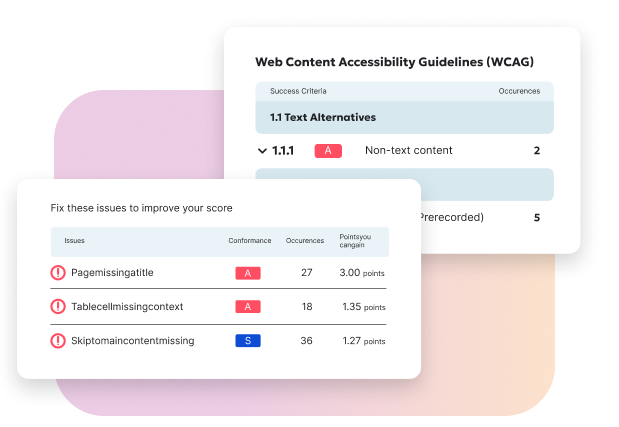
Task: Expand the 1.1 Text Alternatives section
Action: 405,117
